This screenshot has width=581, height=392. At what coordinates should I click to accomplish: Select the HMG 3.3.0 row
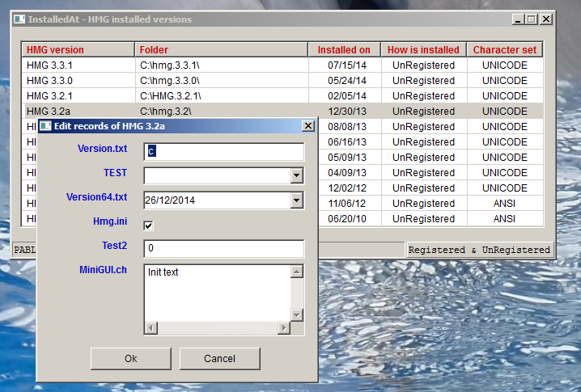(x=282, y=80)
